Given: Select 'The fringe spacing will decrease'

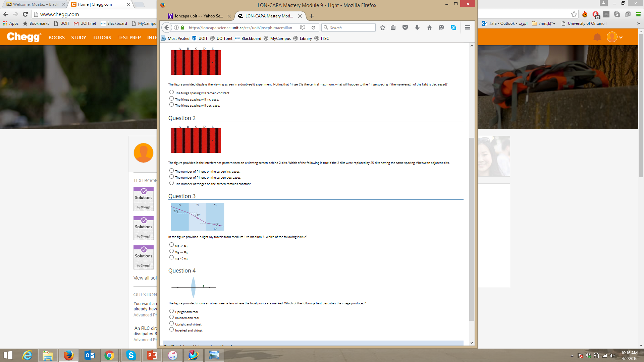Looking at the screenshot, I should (x=171, y=105).
